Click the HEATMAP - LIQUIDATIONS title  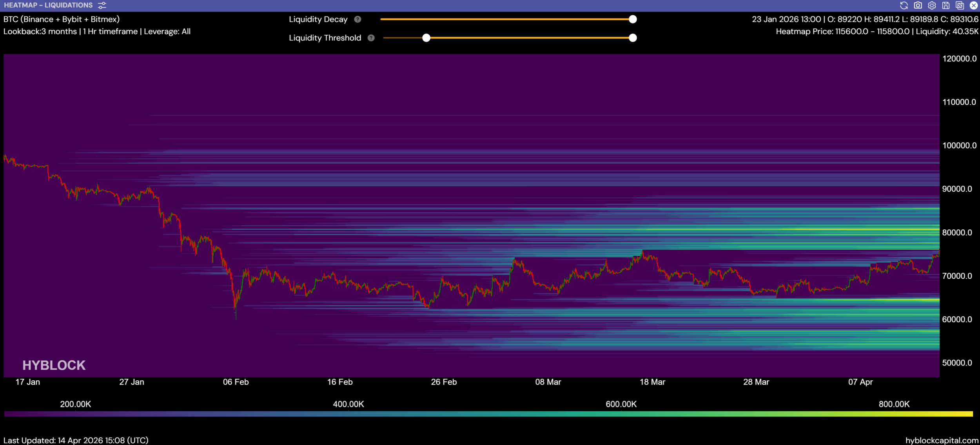click(48, 5)
